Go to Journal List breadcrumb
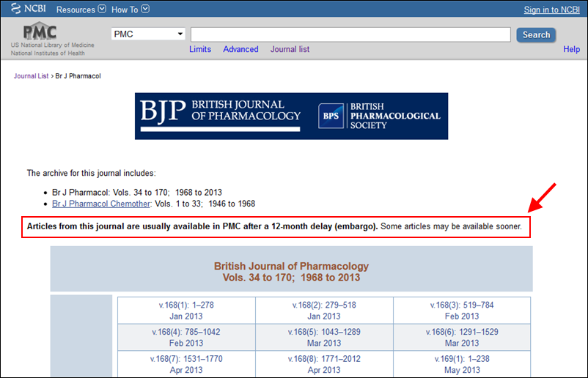The height and width of the screenshot is (378, 588). coord(31,76)
